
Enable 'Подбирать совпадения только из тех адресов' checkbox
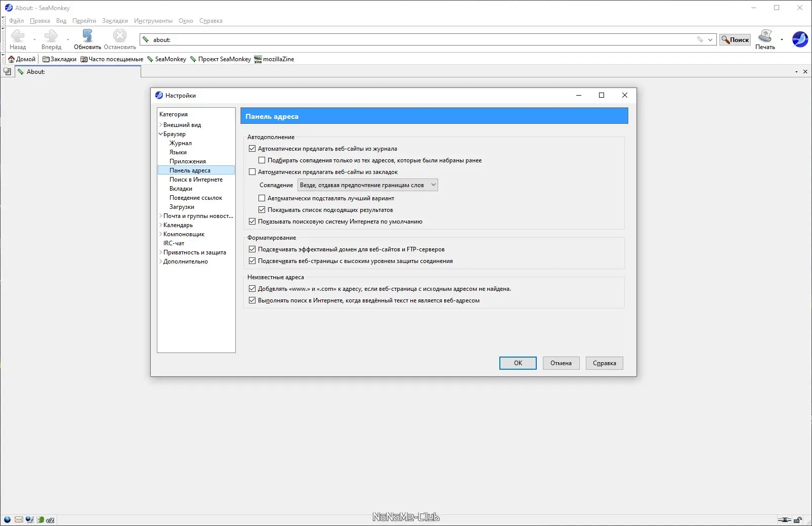click(262, 160)
